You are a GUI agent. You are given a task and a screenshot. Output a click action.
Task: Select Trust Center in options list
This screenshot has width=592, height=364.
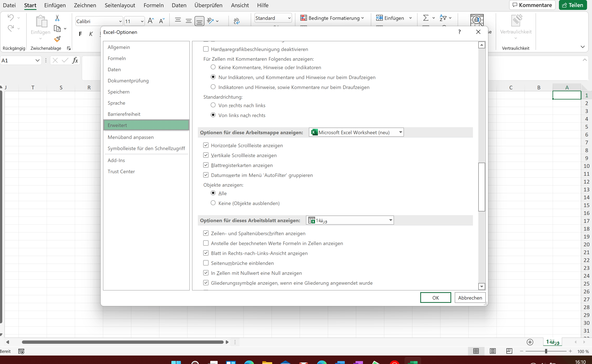coord(121,171)
